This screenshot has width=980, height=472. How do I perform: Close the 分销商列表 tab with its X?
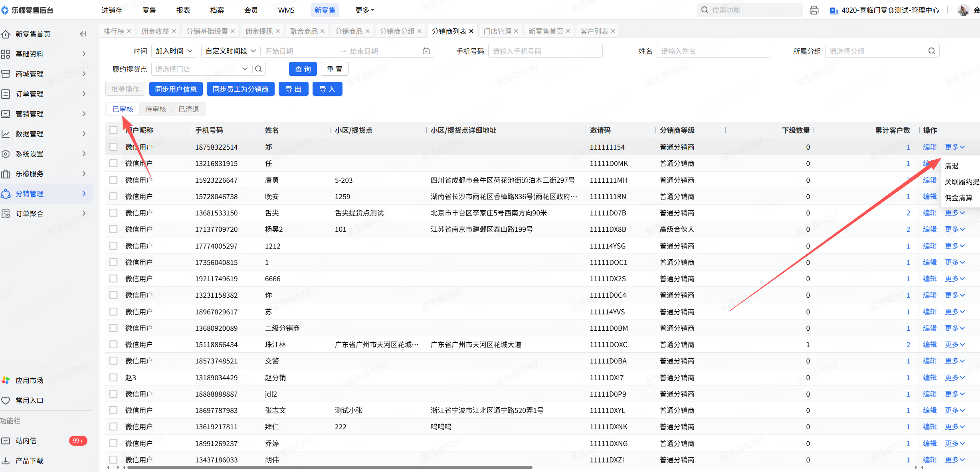471,31
